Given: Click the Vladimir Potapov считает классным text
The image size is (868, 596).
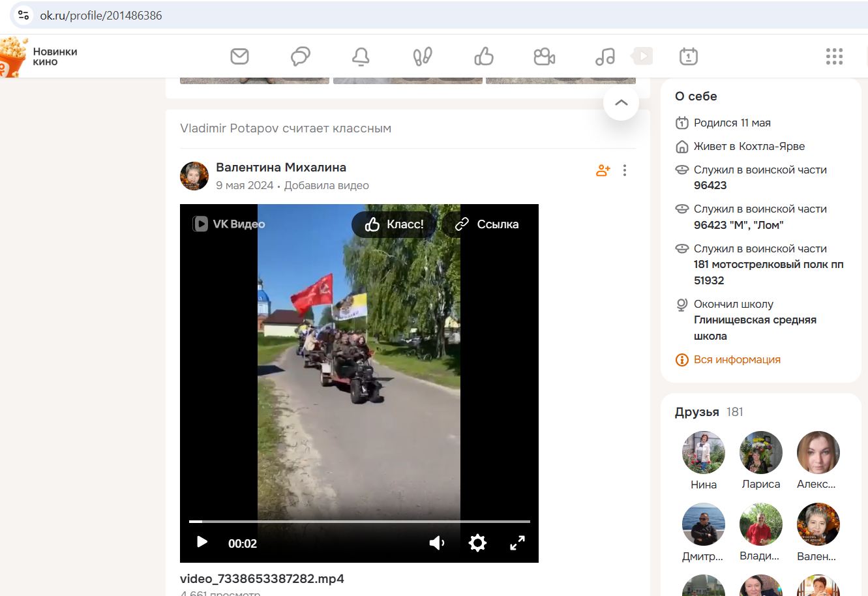Looking at the screenshot, I should 286,128.
